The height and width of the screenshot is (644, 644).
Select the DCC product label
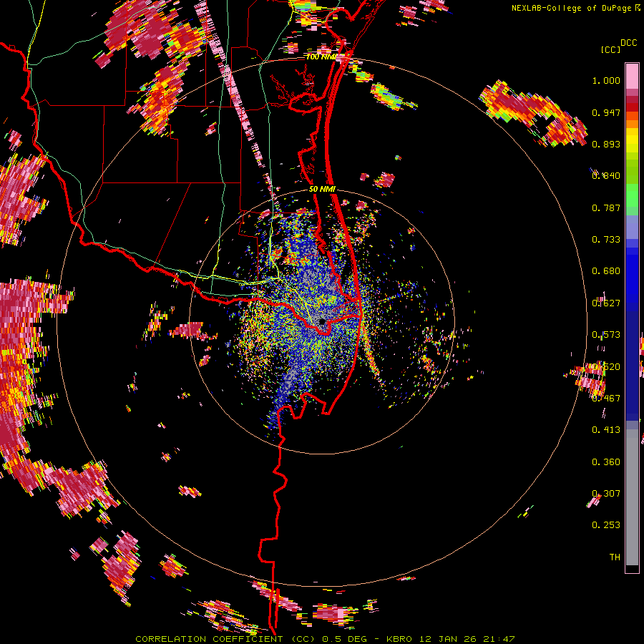click(628, 43)
